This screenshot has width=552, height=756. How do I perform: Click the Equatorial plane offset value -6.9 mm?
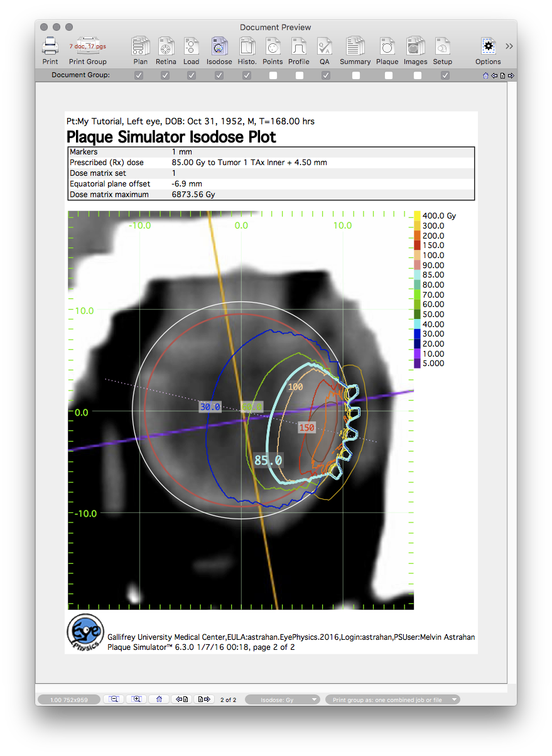(x=187, y=184)
